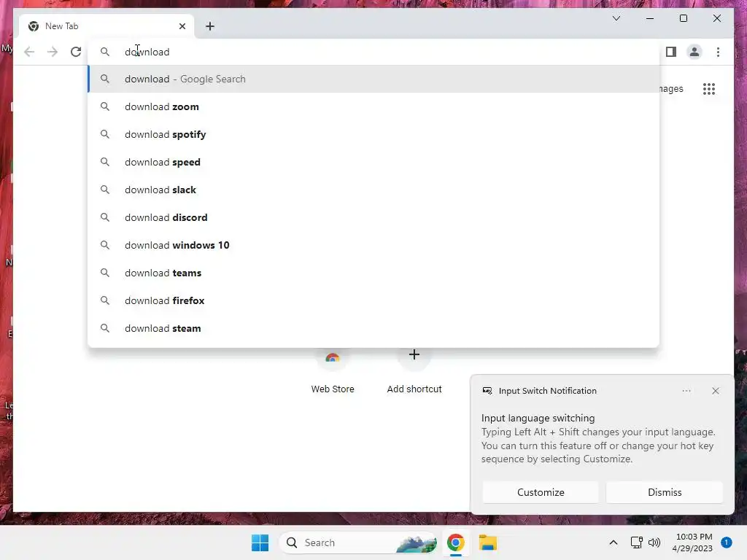The width and height of the screenshot is (747, 560).
Task: Select the "download - Google Search" suggestion
Action: [374, 79]
